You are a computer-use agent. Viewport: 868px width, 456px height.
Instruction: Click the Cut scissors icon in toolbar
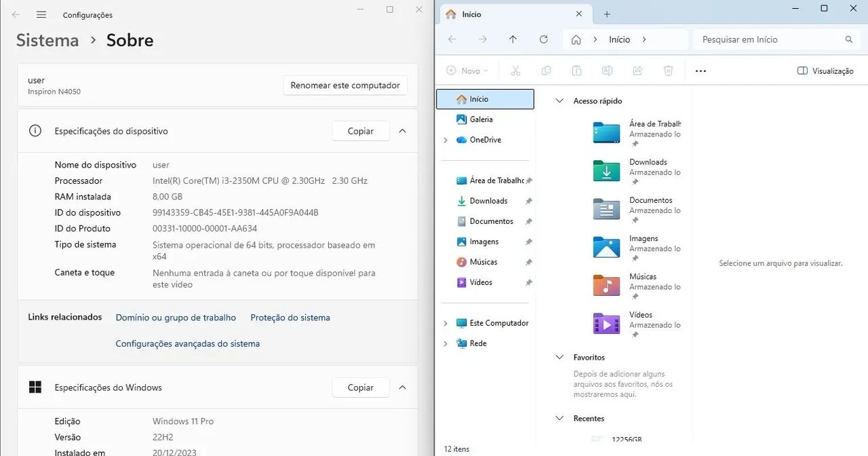(515, 71)
